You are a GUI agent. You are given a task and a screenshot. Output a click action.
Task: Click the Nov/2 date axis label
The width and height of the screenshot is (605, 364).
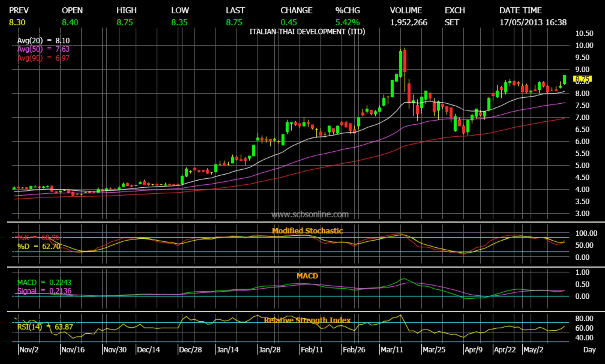click(29, 350)
